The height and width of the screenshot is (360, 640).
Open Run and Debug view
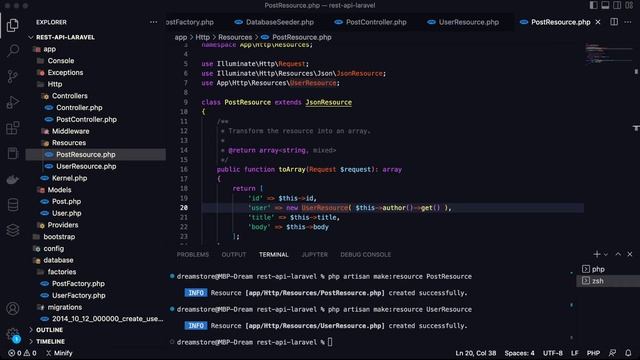(13, 102)
